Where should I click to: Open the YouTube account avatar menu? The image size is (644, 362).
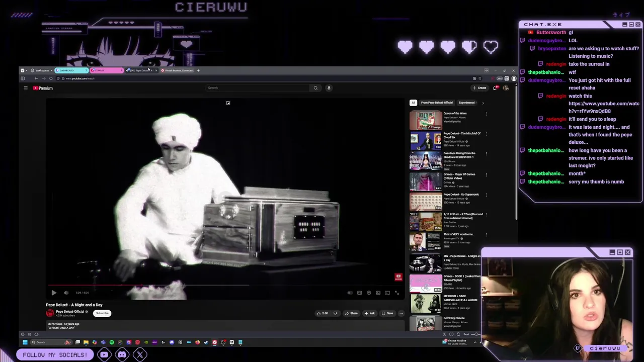pos(506,88)
